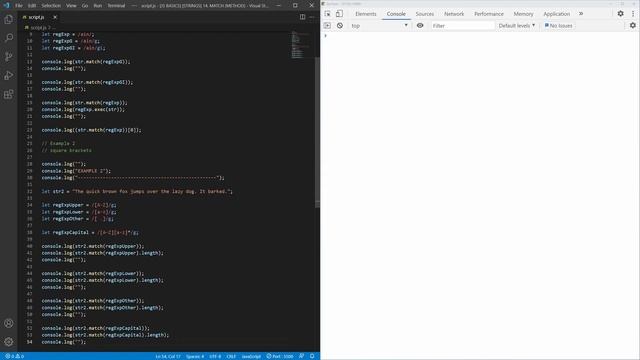Viewport: 640px width, 360px height.
Task: Open the Go menu
Action: (85, 6)
